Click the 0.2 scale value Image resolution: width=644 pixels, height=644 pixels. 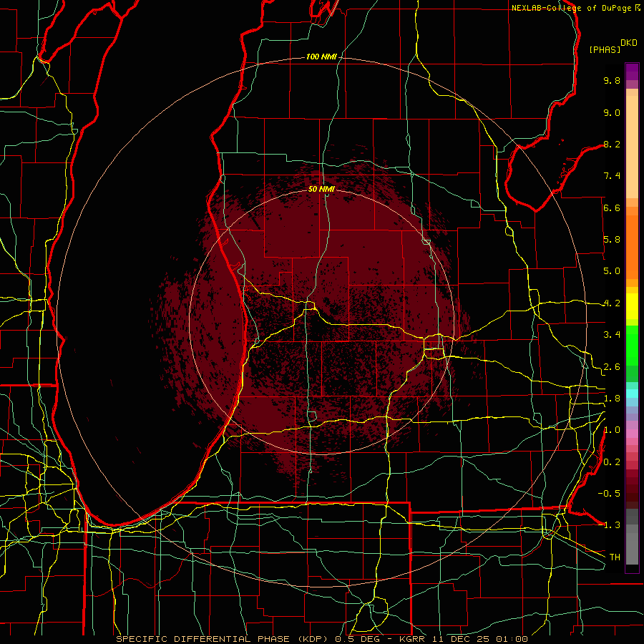(x=612, y=462)
